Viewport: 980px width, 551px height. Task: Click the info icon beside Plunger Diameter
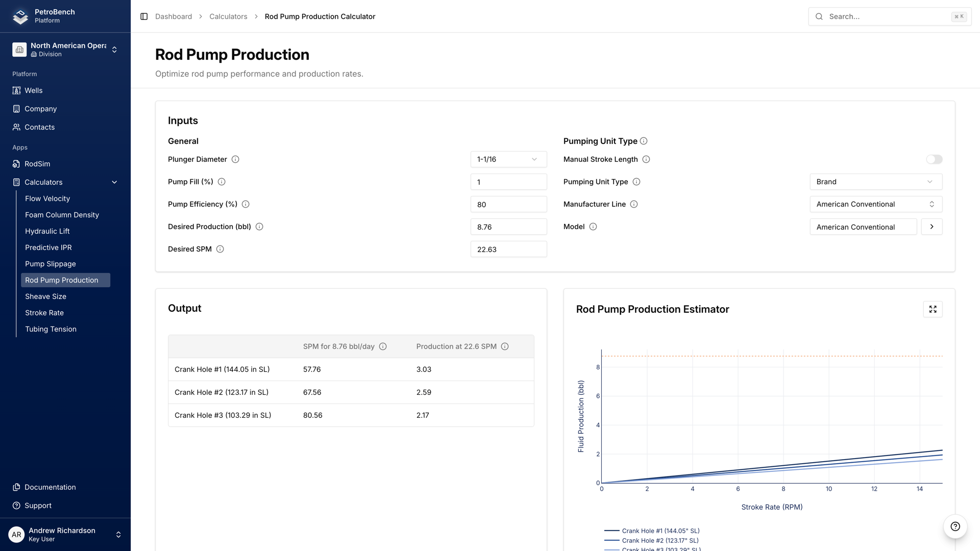click(235, 159)
